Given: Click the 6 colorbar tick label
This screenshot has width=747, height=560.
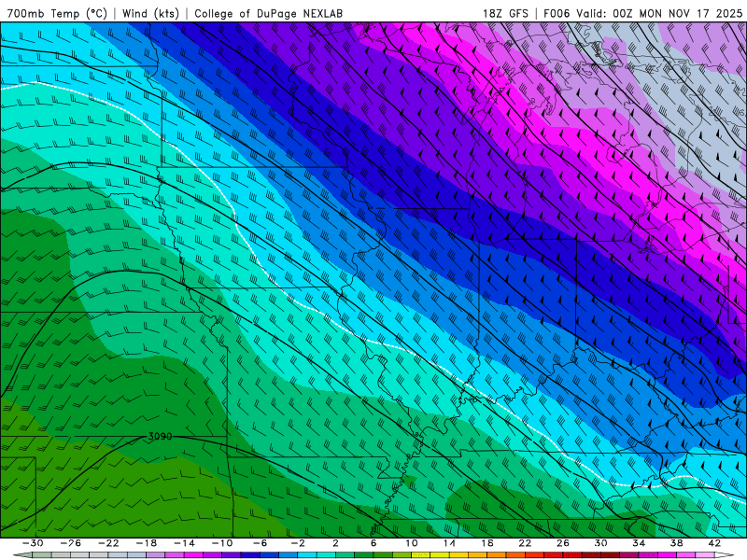Looking at the screenshot, I should (x=373, y=543).
